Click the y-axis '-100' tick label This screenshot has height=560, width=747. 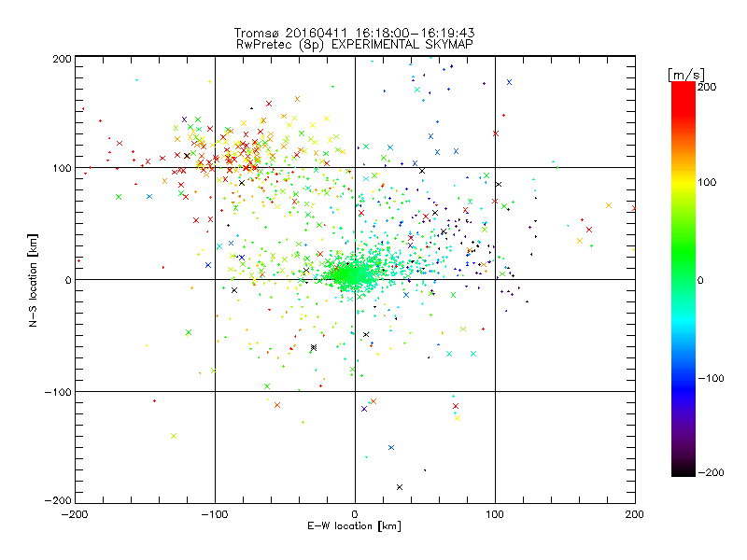[x=58, y=392]
